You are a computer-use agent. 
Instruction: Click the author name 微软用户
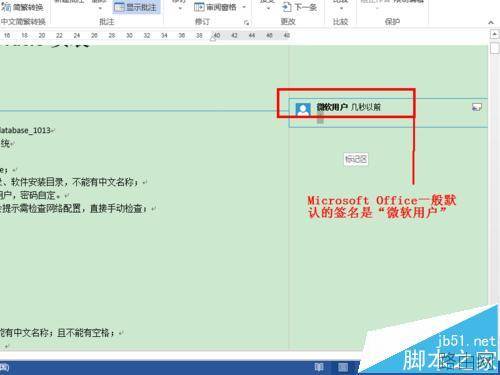pyautogui.click(x=332, y=107)
